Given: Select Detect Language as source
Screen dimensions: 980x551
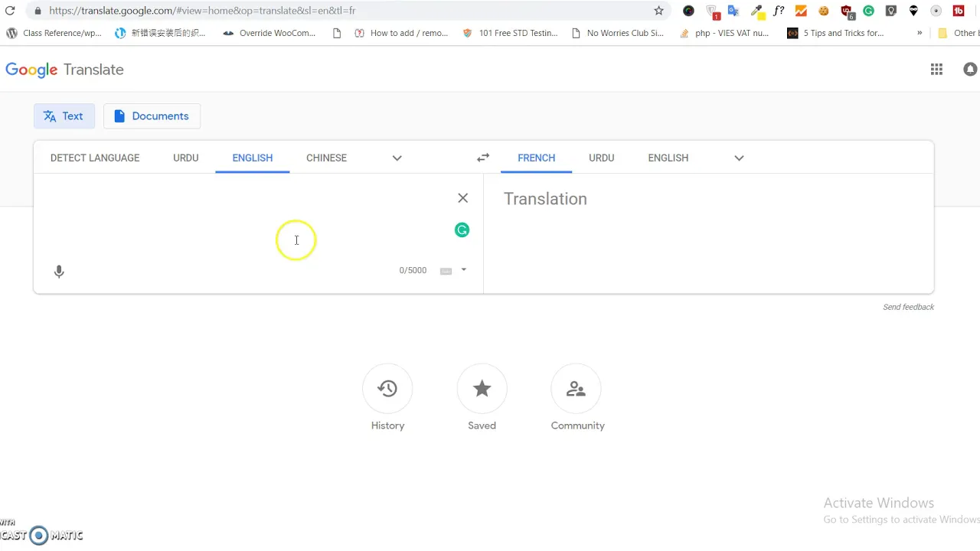Looking at the screenshot, I should click(x=95, y=158).
